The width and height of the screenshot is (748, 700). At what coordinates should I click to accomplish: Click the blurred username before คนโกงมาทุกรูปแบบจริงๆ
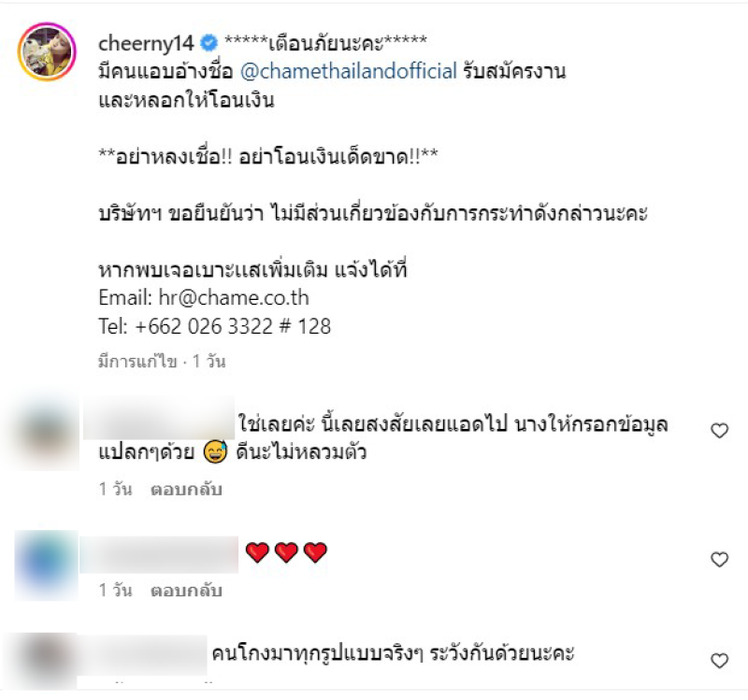pos(142,655)
